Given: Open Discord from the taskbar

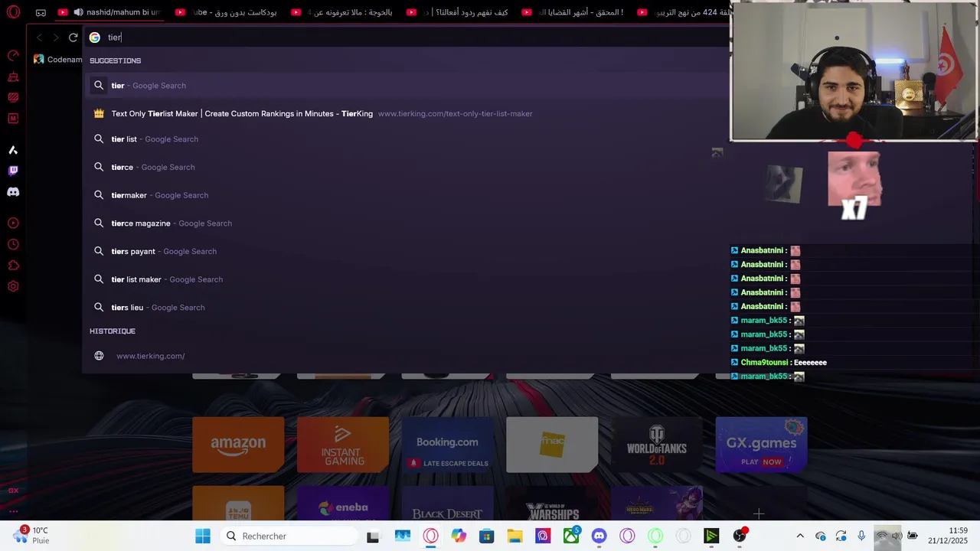Looking at the screenshot, I should click(x=599, y=536).
